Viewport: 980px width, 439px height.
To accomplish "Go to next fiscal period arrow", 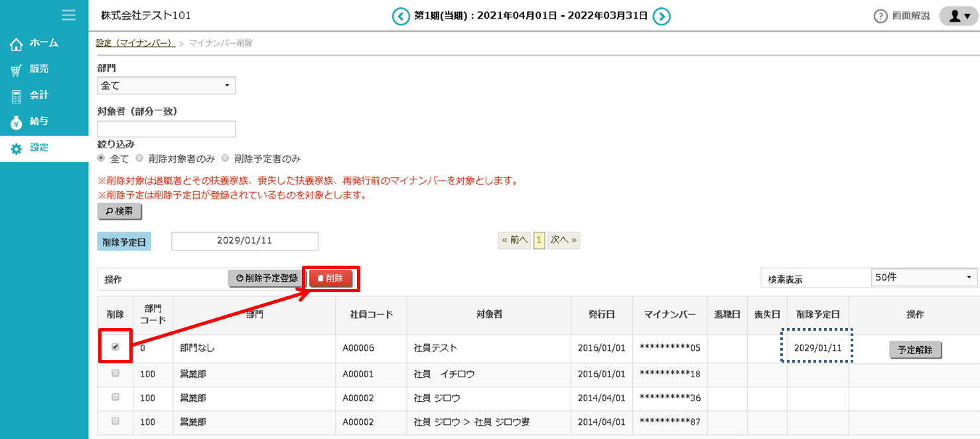I will pos(662,16).
